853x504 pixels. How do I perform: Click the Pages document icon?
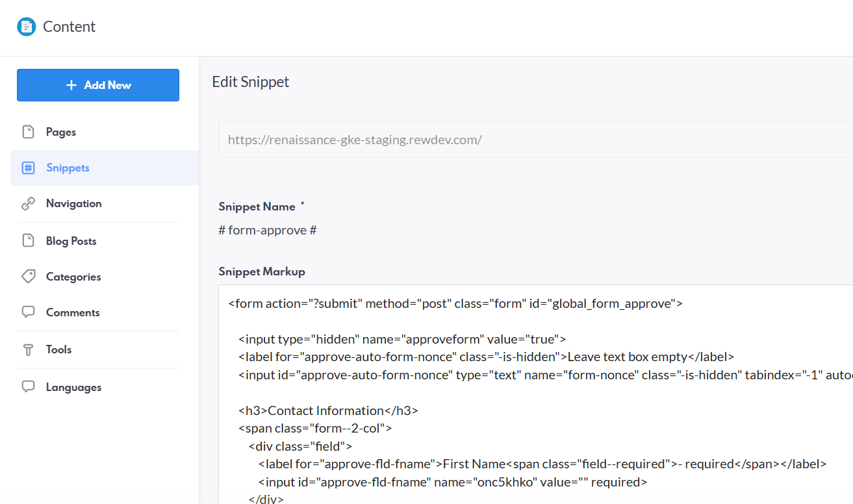pos(28,132)
